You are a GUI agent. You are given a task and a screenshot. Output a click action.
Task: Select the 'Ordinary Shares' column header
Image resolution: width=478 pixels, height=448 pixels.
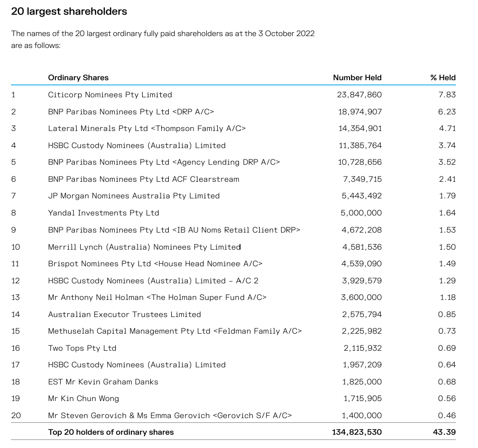(x=78, y=77)
